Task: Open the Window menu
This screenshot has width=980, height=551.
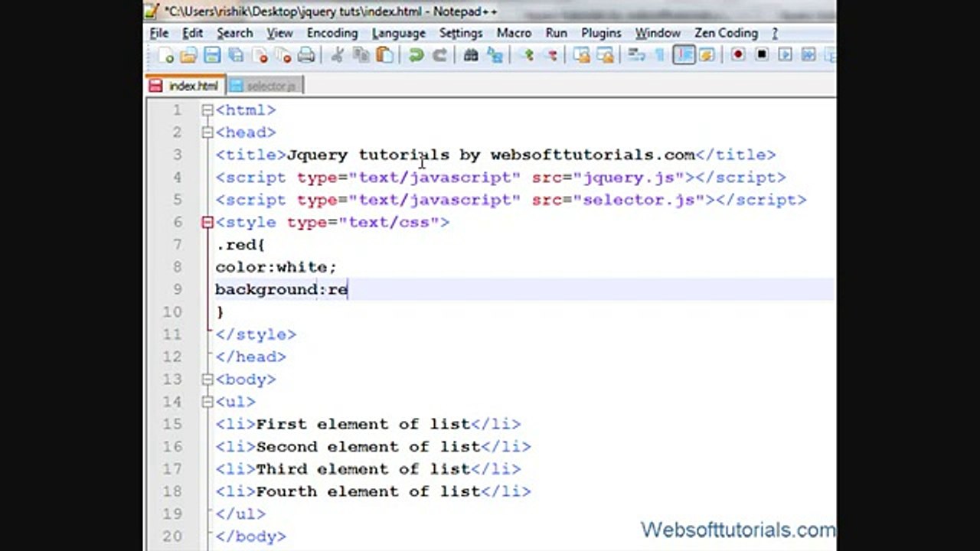Action: (658, 33)
